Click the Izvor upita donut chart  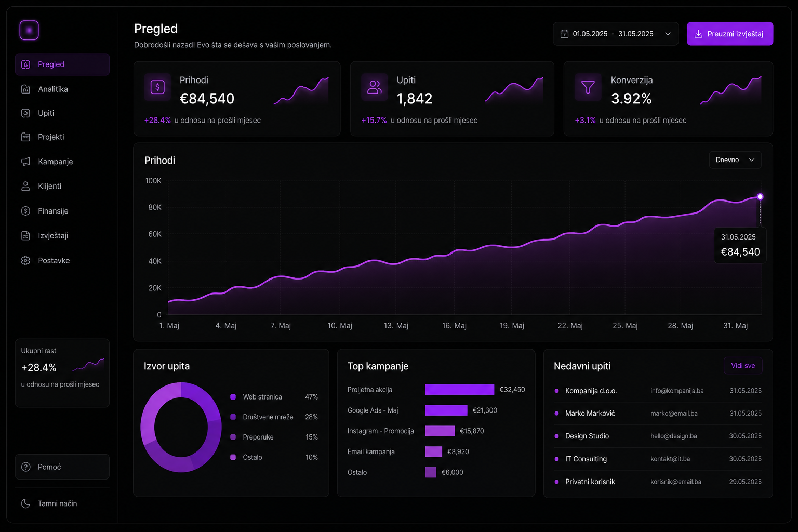[x=181, y=427]
